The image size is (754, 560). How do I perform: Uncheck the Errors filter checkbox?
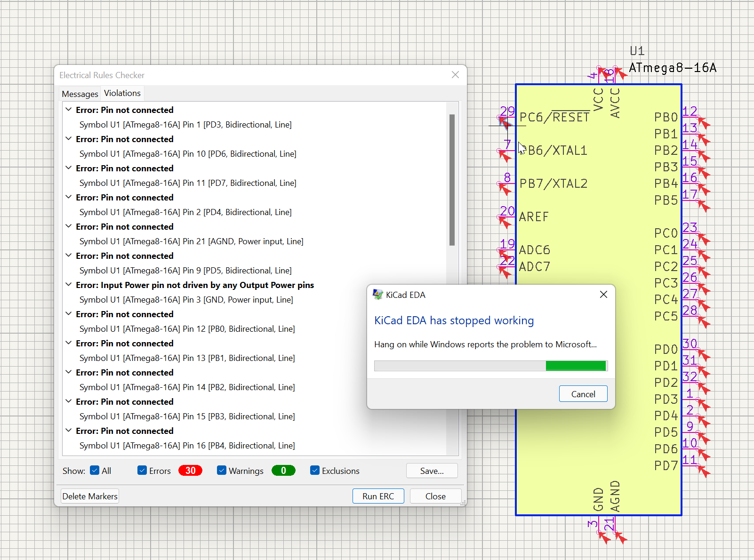click(x=142, y=471)
